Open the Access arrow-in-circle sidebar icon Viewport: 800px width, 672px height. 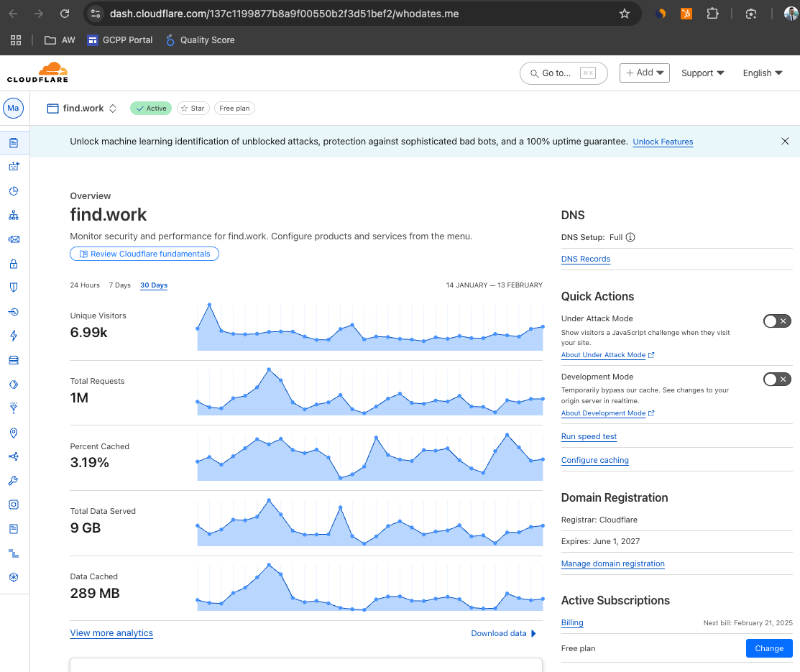click(x=14, y=312)
